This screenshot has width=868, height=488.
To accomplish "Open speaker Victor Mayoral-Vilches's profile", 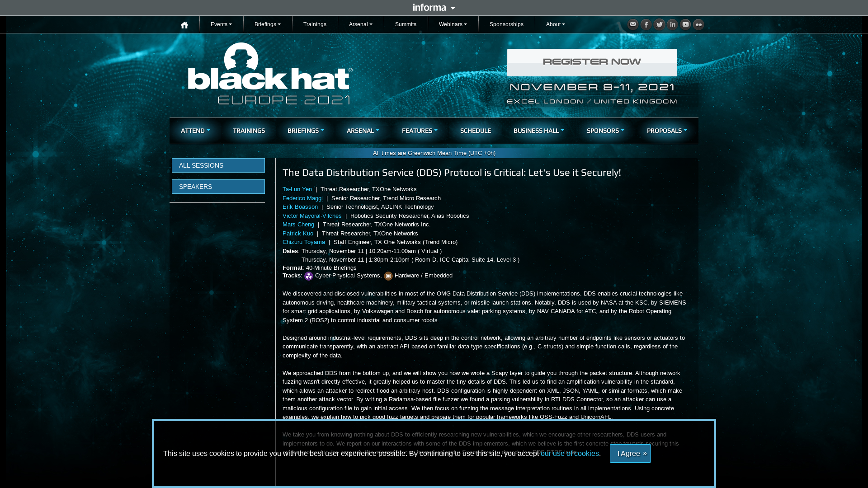I will (312, 216).
